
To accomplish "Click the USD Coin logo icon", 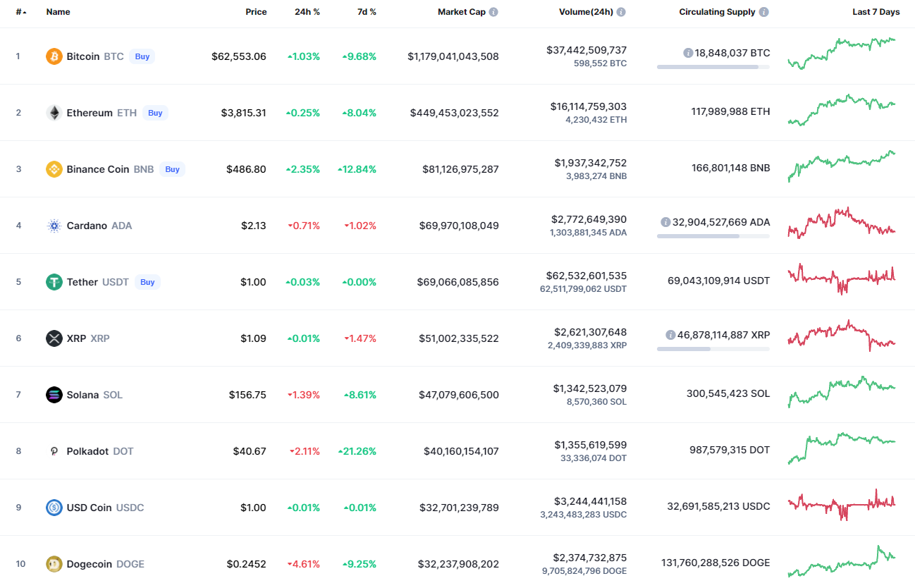I will click(x=54, y=508).
